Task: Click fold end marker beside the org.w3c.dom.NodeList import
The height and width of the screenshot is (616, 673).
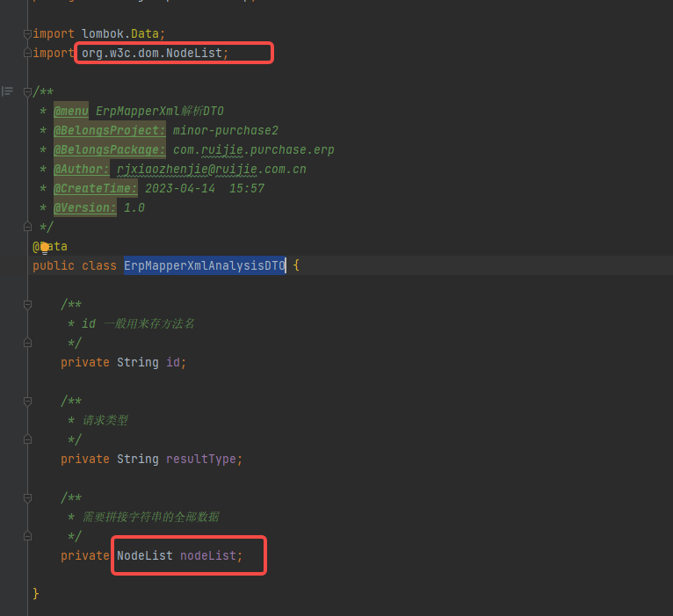Action: (x=27, y=53)
